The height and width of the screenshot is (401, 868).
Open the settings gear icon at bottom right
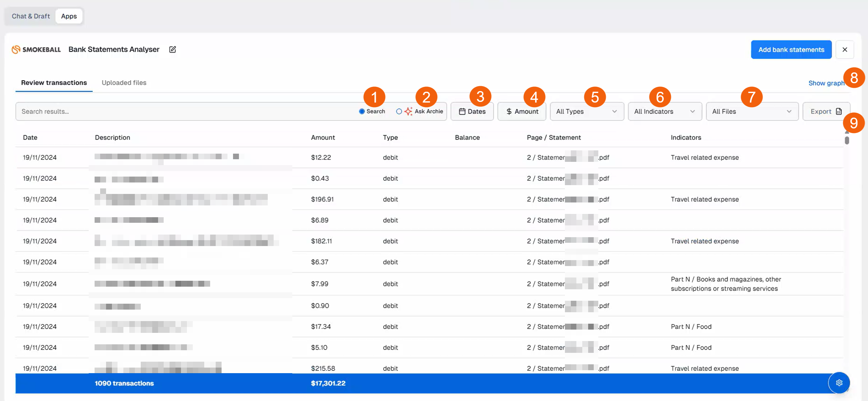pos(839,382)
